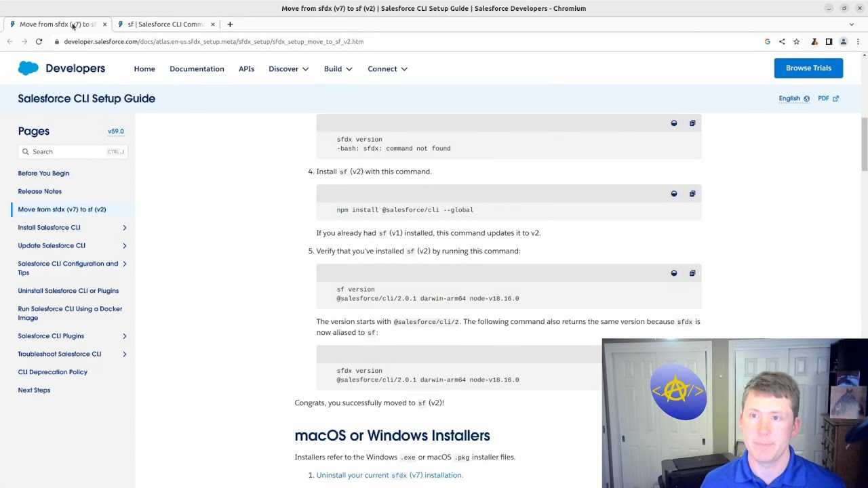Open CLI Deprecation Policy page
The image size is (868, 488).
[52, 372]
